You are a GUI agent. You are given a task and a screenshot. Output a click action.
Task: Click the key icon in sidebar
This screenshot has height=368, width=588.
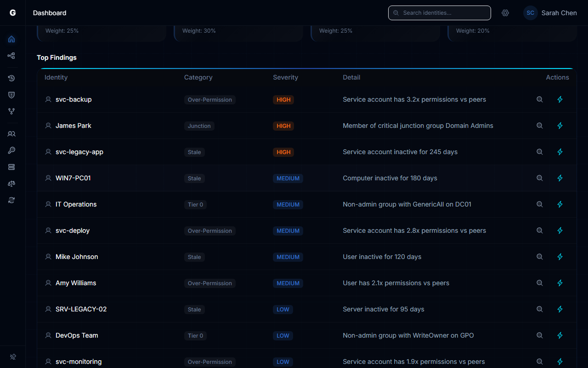click(11, 150)
